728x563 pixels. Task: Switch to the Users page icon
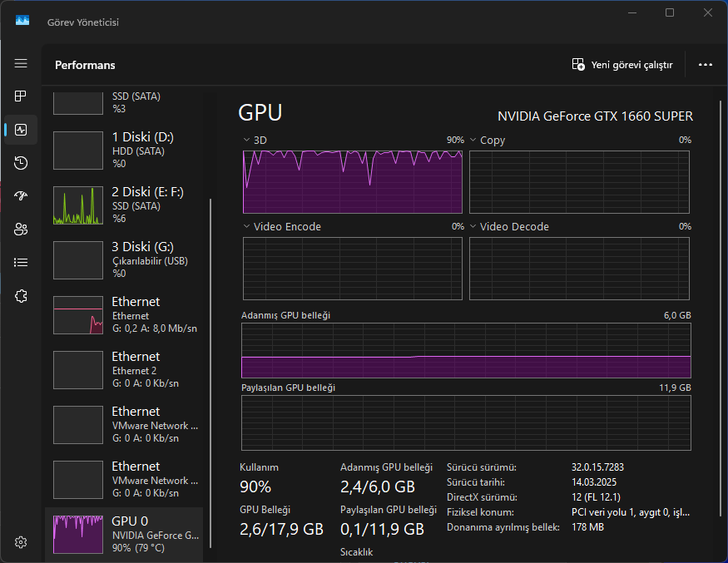(x=21, y=230)
